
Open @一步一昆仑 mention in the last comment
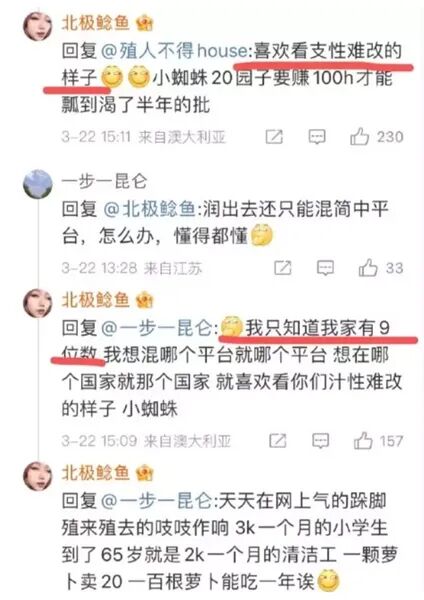157,501
